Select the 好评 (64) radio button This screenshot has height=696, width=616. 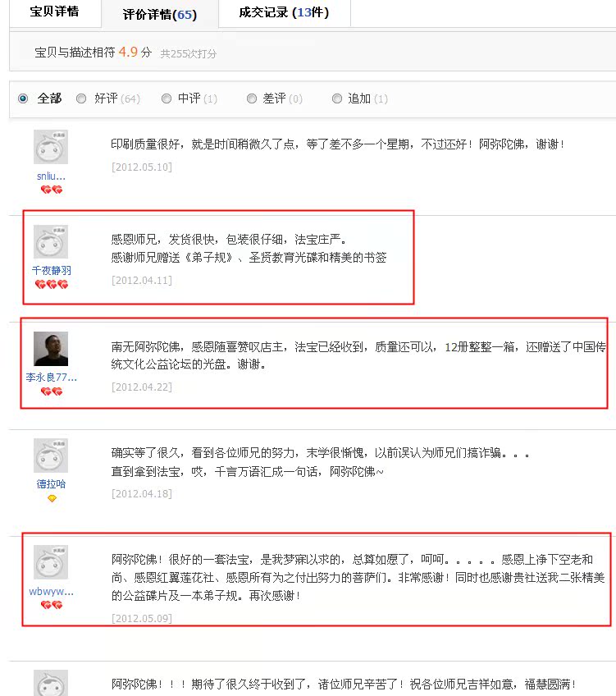coord(81,98)
